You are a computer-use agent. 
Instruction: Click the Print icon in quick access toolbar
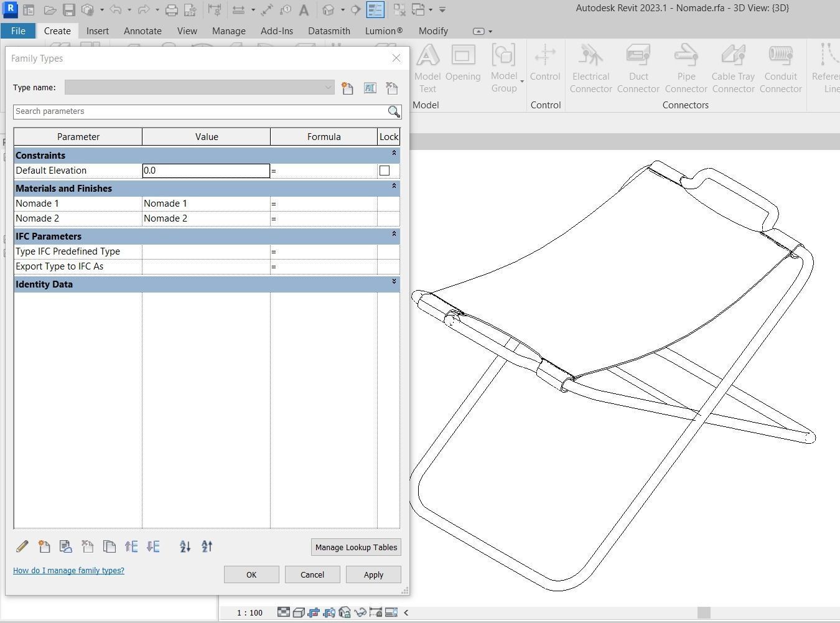point(171,10)
